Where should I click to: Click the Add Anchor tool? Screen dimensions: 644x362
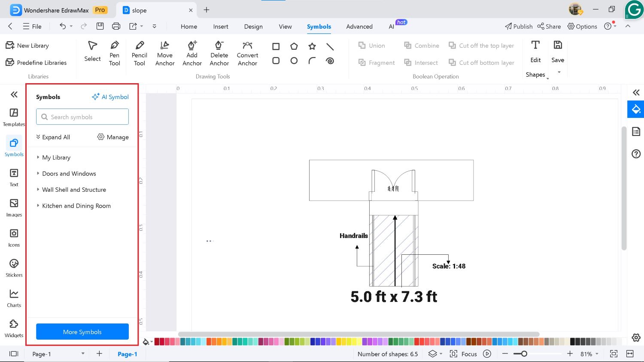(x=192, y=54)
